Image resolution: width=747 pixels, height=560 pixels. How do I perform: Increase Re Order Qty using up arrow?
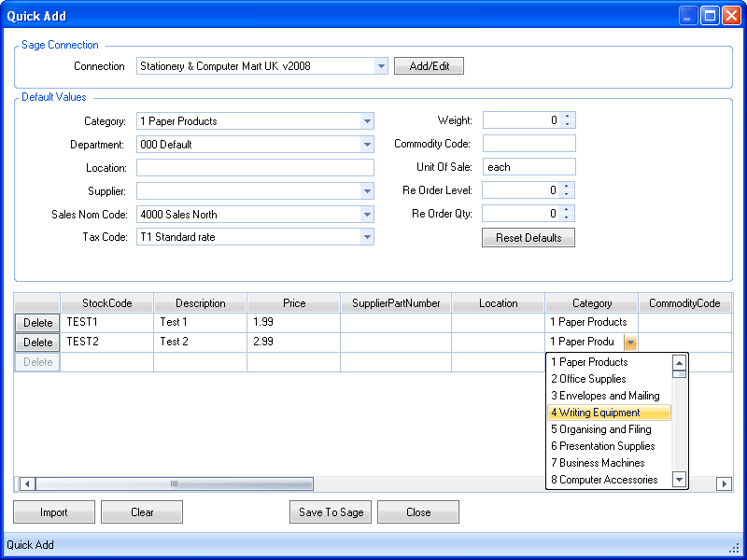566,209
